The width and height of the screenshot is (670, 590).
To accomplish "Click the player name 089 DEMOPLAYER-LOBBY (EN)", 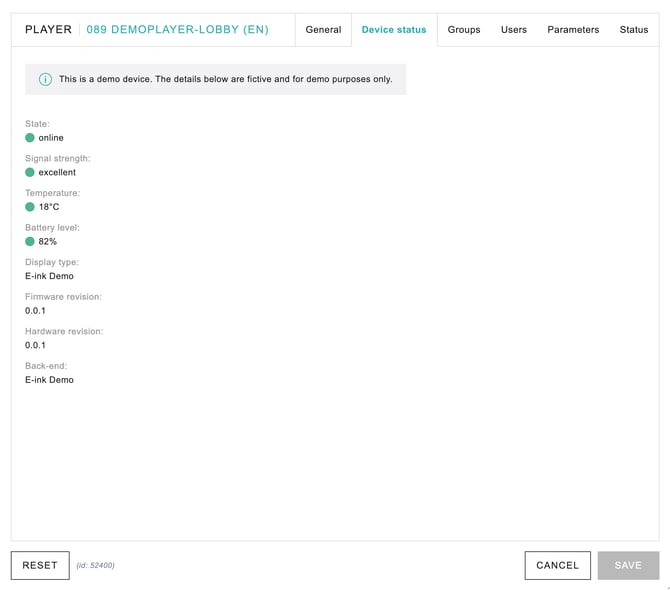I will 177,30.
